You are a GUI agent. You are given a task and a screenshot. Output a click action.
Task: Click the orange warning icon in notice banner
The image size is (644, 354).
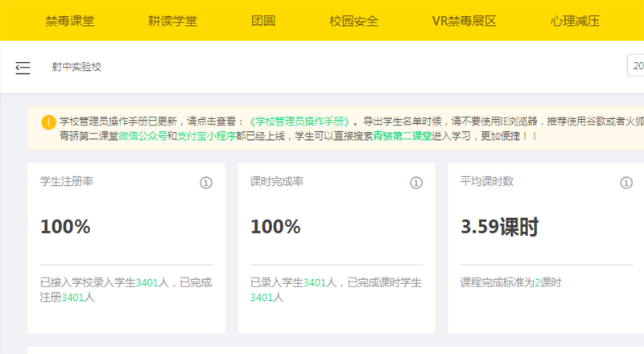pyautogui.click(x=48, y=122)
